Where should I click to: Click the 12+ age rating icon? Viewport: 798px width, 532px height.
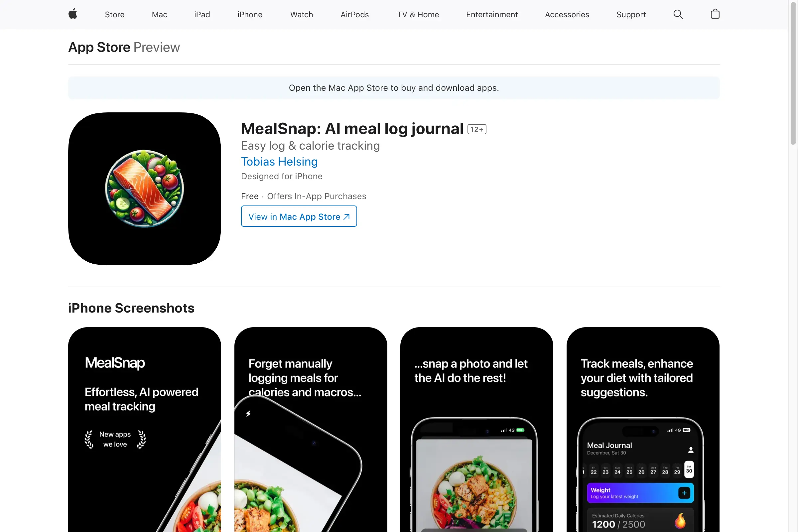477,129
